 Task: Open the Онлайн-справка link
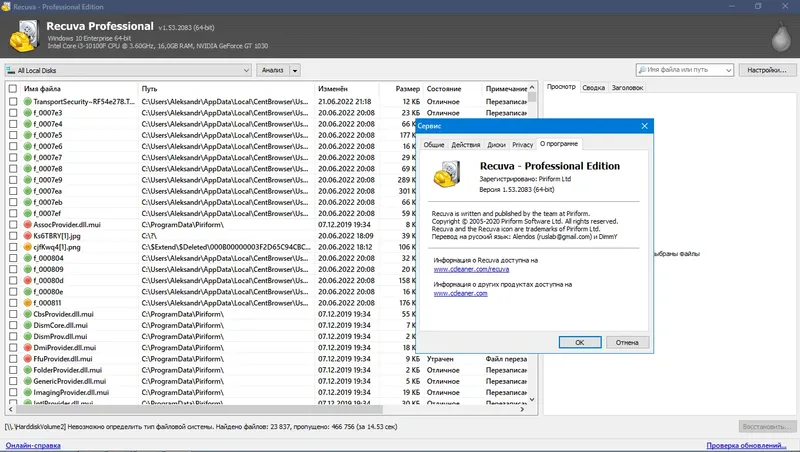[x=33, y=445]
